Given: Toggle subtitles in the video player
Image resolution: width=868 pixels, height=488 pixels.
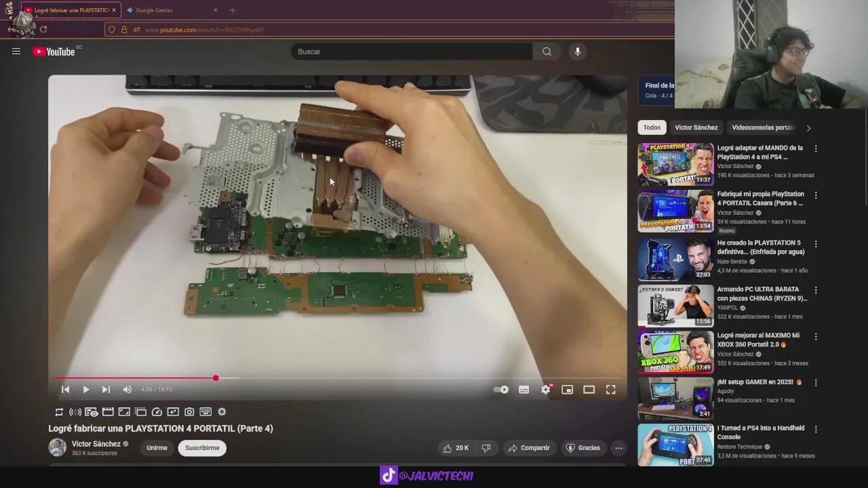Looking at the screenshot, I should coord(524,389).
